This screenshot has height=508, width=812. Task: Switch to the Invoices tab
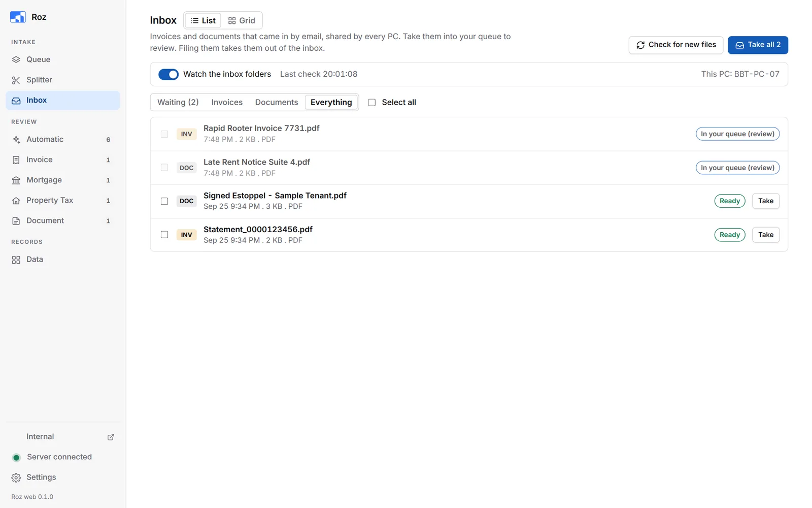[x=227, y=102]
